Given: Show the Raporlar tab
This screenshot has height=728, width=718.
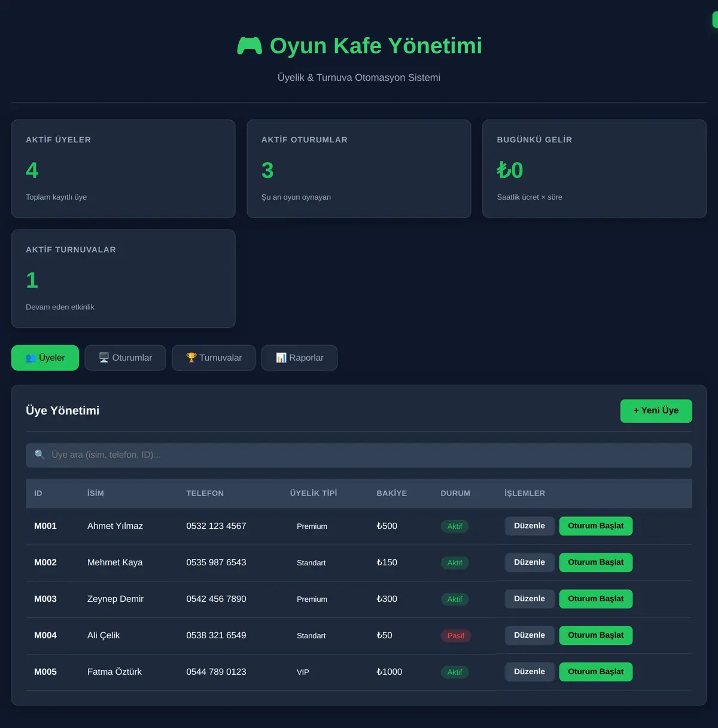Looking at the screenshot, I should tap(299, 358).
